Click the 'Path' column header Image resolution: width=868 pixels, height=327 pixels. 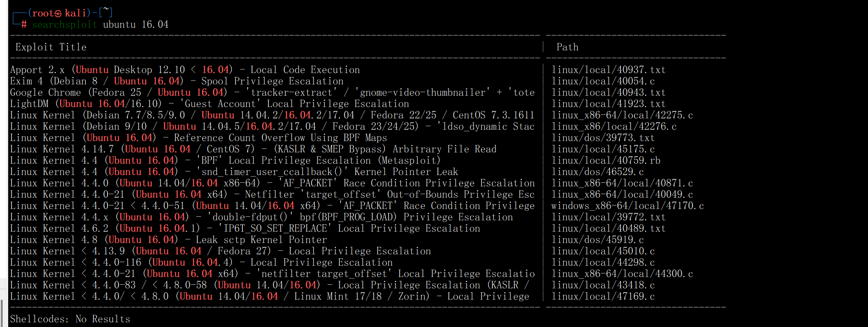(567, 47)
